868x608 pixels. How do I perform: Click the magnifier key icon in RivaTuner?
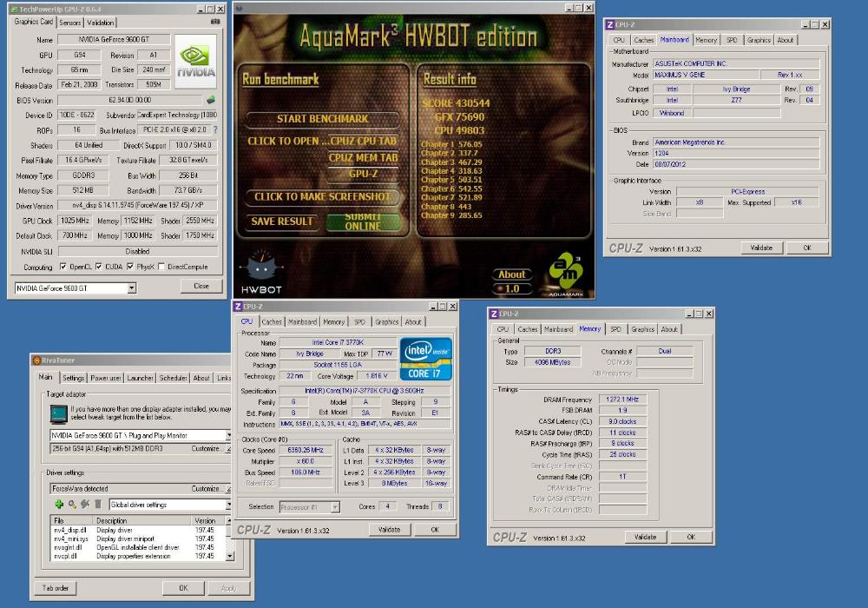(72, 504)
